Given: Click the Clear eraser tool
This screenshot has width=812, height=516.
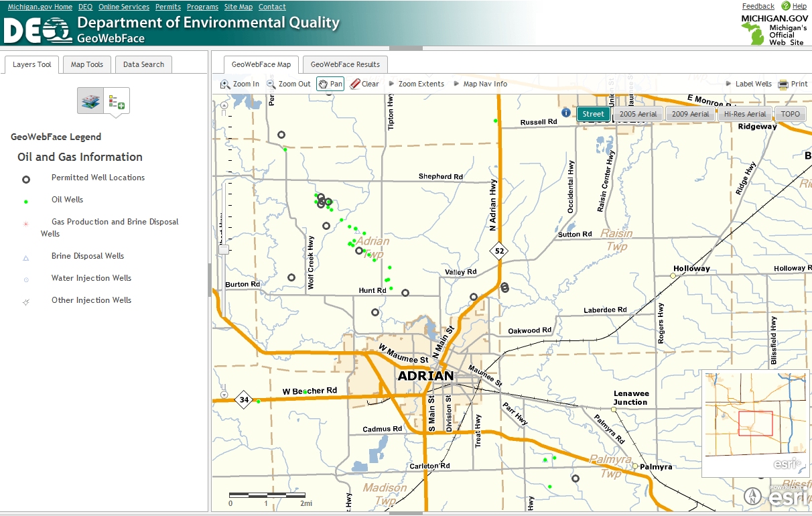Looking at the screenshot, I should (x=364, y=84).
